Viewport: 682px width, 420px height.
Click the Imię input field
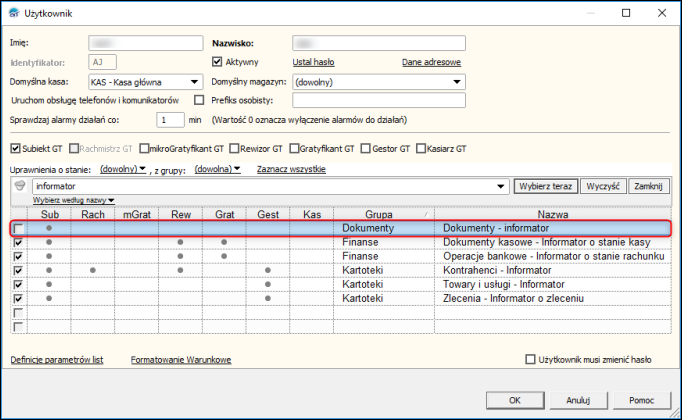146,43
